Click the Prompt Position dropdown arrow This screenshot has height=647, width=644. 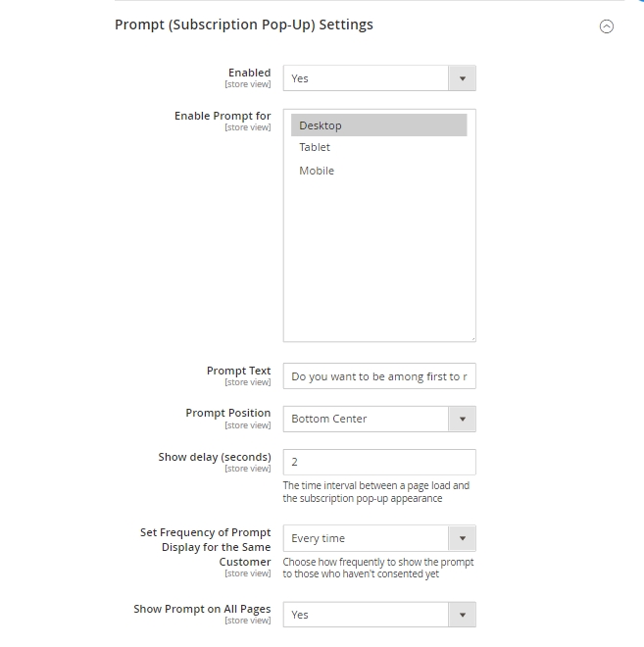(x=463, y=419)
